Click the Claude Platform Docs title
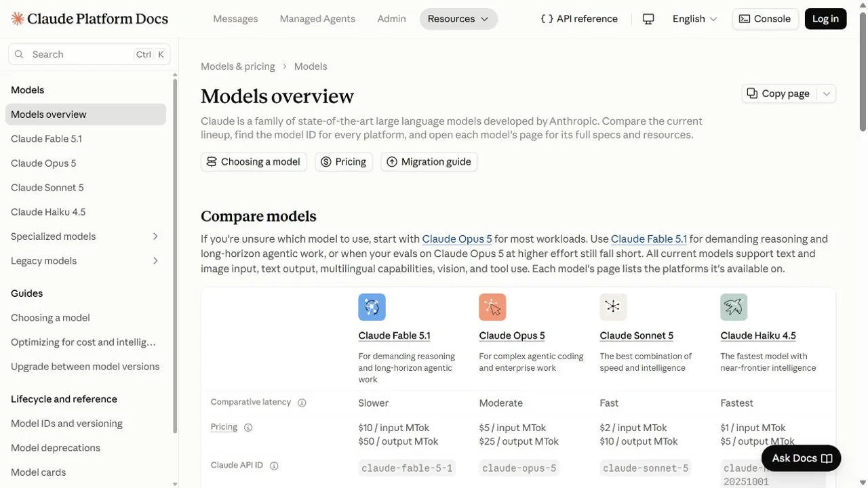The image size is (868, 488). pos(98,19)
